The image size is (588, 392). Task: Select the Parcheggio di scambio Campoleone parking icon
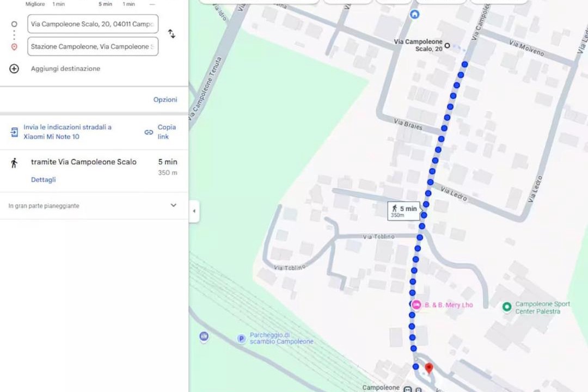click(x=241, y=339)
